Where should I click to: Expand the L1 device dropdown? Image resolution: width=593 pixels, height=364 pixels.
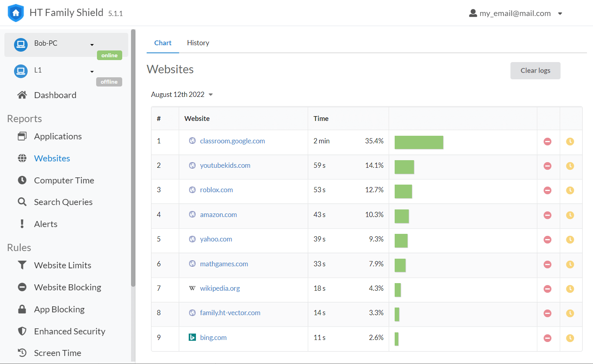point(92,72)
